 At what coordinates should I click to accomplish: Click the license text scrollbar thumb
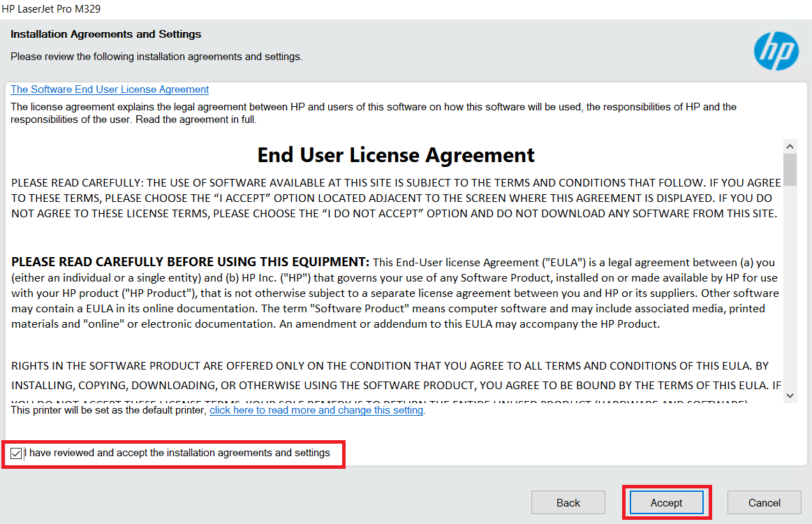point(790,170)
